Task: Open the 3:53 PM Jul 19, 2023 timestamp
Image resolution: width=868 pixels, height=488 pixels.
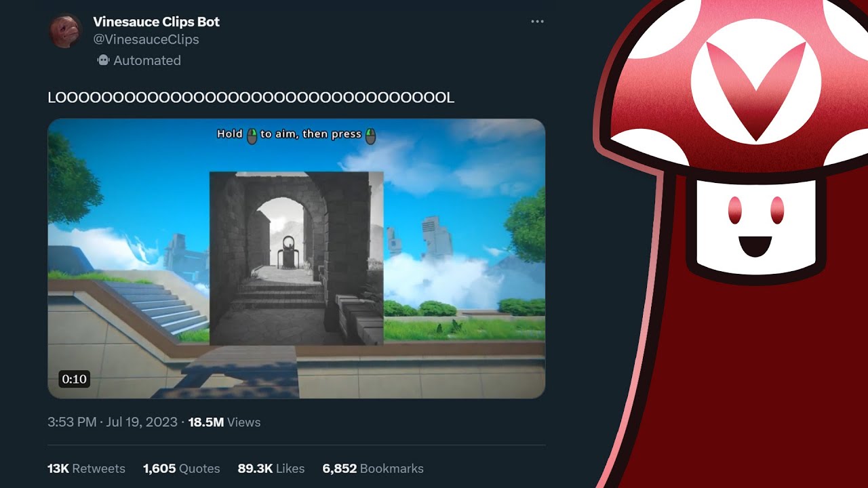Action: pos(113,422)
